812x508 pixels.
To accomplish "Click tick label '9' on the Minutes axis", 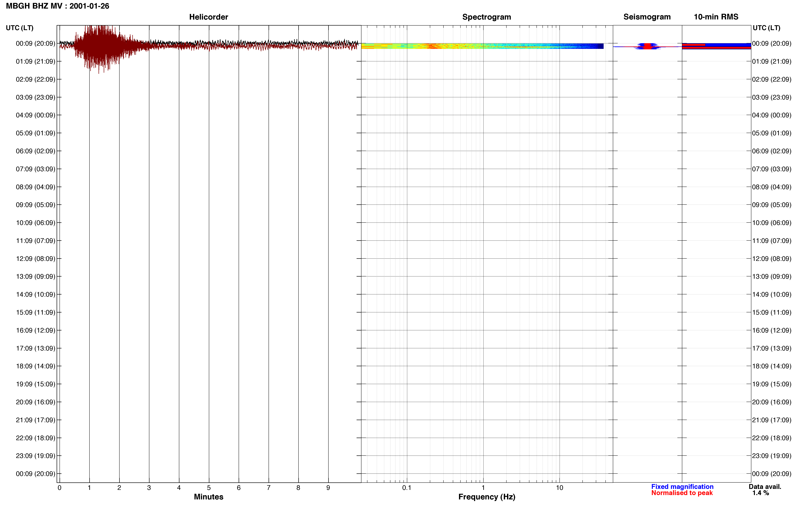I will 328,488.
